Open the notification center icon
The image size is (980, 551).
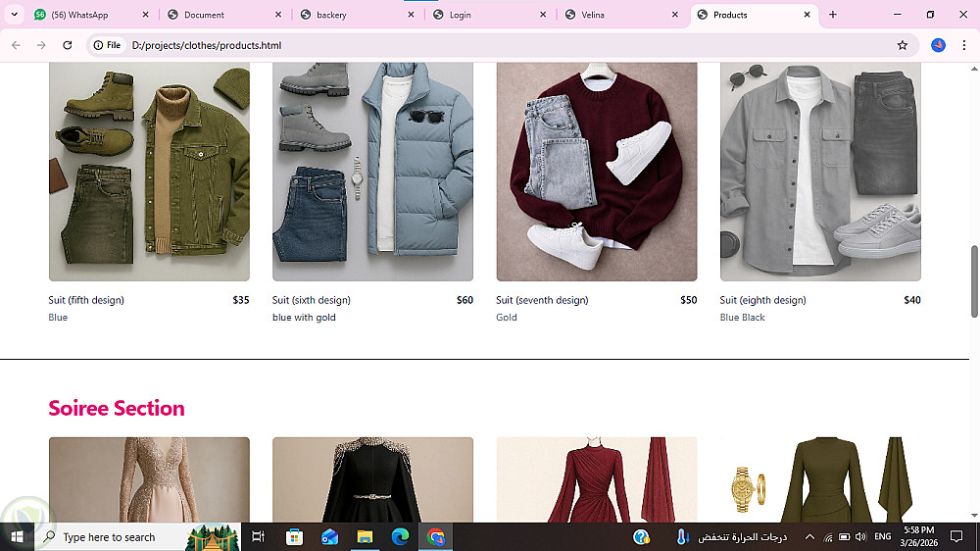click(956, 536)
